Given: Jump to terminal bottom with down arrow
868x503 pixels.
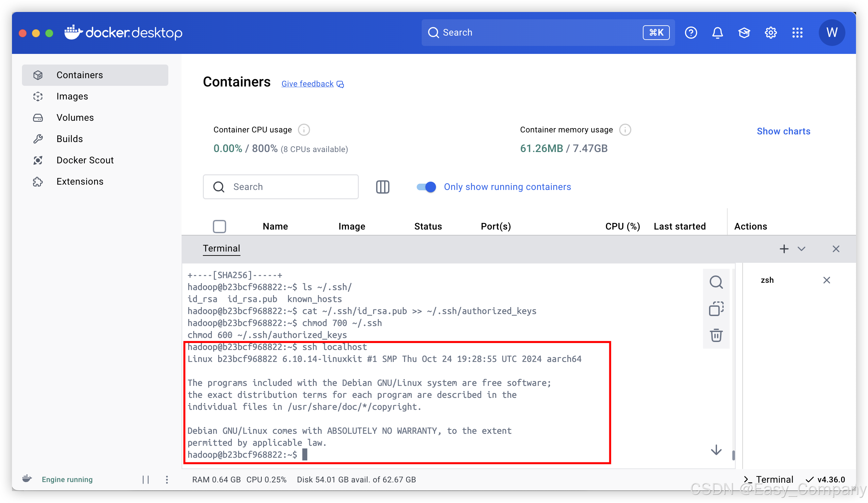Looking at the screenshot, I should (x=716, y=449).
